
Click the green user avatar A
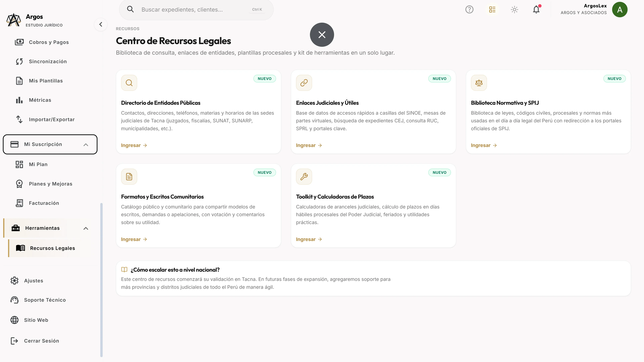(620, 10)
